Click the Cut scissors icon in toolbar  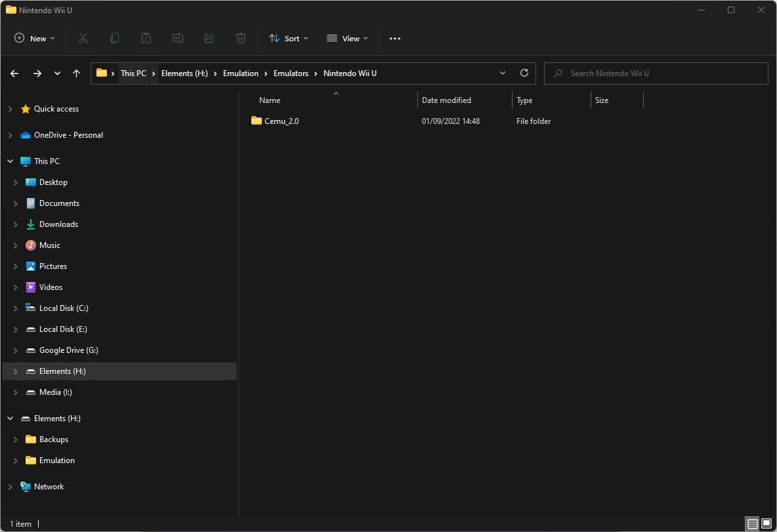[83, 39]
